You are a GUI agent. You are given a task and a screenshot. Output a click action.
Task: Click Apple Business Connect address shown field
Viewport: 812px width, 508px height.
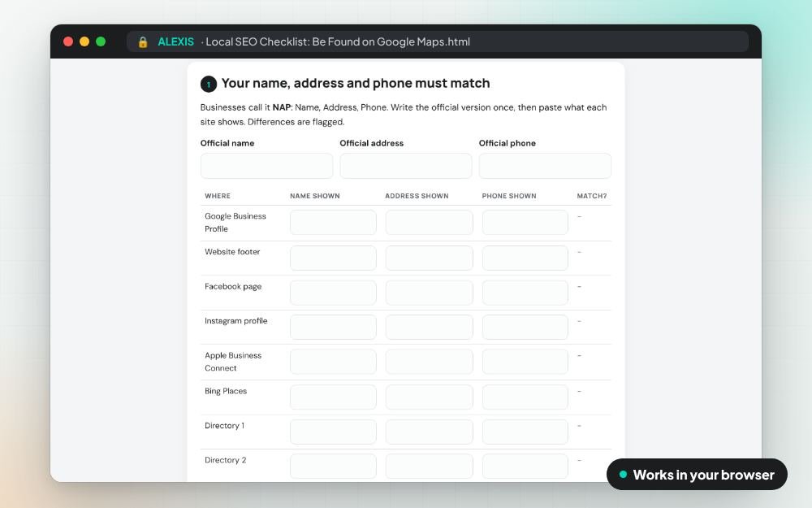[429, 362]
